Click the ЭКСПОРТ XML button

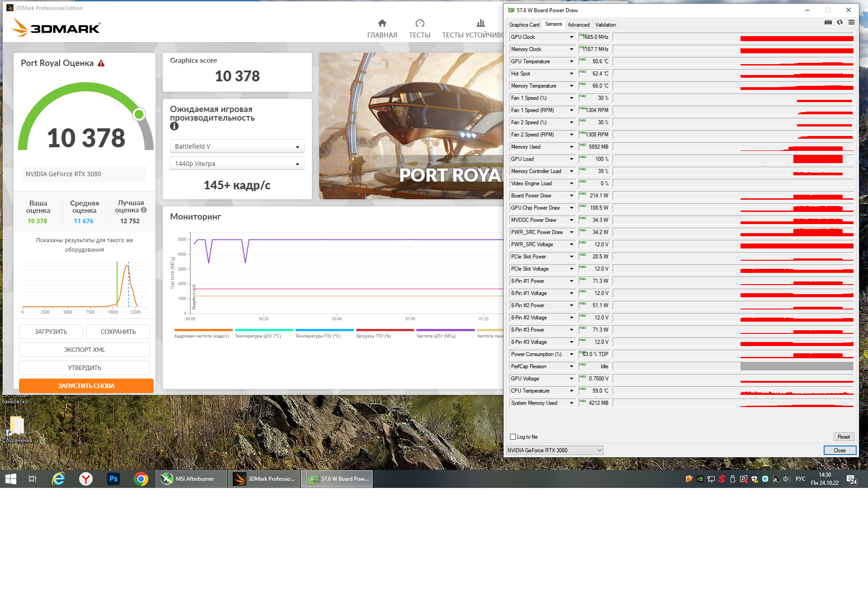click(x=85, y=350)
